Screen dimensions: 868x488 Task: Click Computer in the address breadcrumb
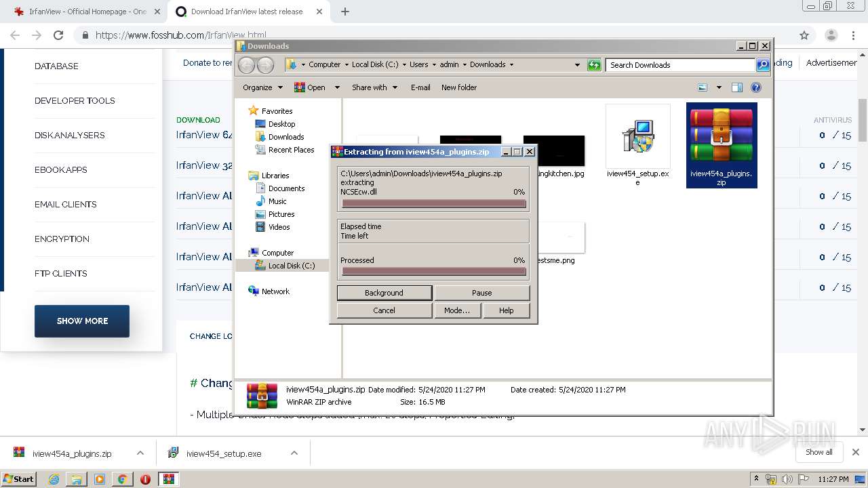click(x=324, y=65)
